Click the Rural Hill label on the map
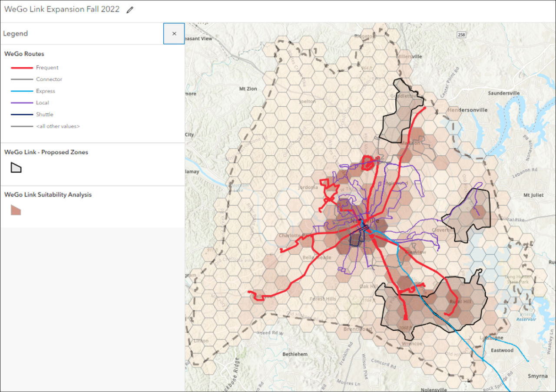This screenshot has height=392, width=556. [460, 302]
